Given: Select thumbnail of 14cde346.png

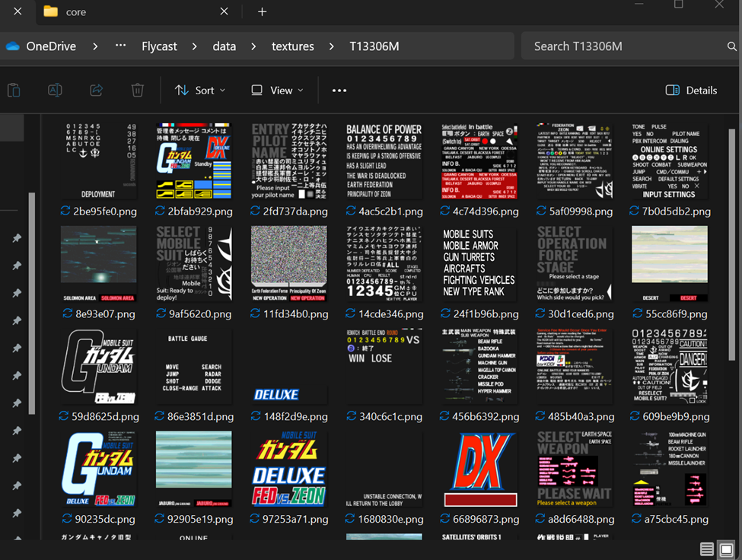Looking at the screenshot, I should click(384, 263).
